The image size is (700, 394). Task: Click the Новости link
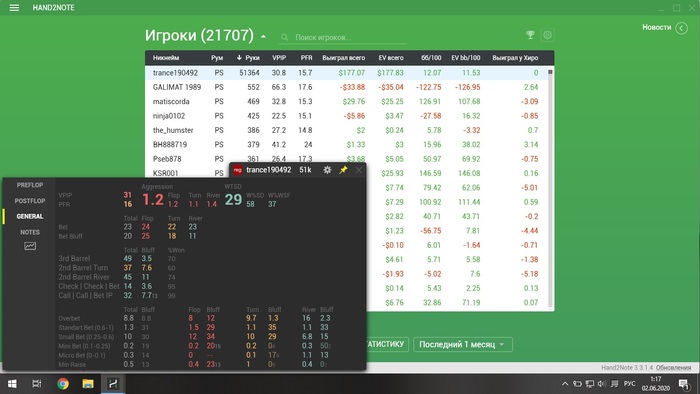657,27
